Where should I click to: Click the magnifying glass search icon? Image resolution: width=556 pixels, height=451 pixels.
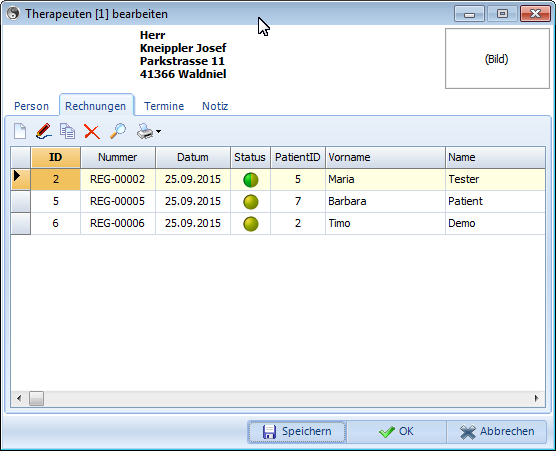(x=118, y=131)
